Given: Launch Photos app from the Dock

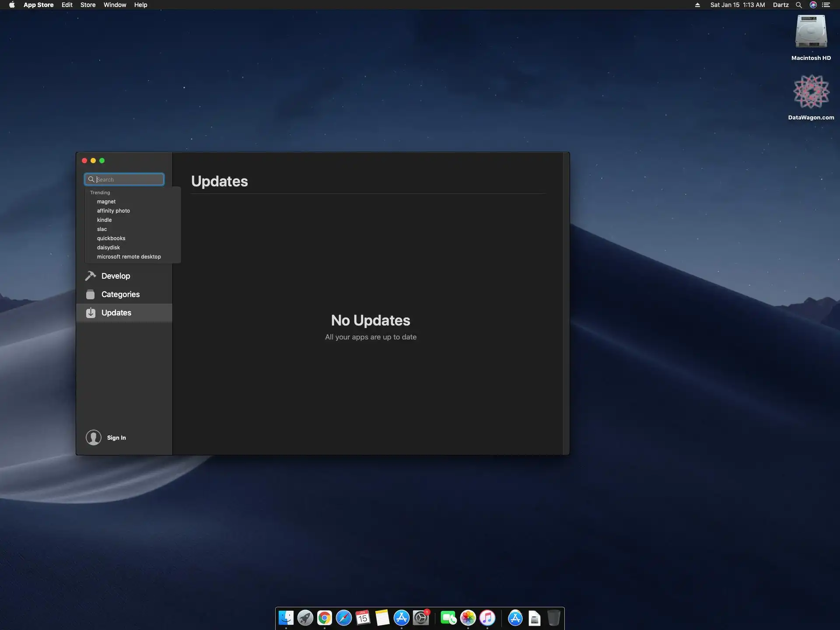Looking at the screenshot, I should coord(468,618).
